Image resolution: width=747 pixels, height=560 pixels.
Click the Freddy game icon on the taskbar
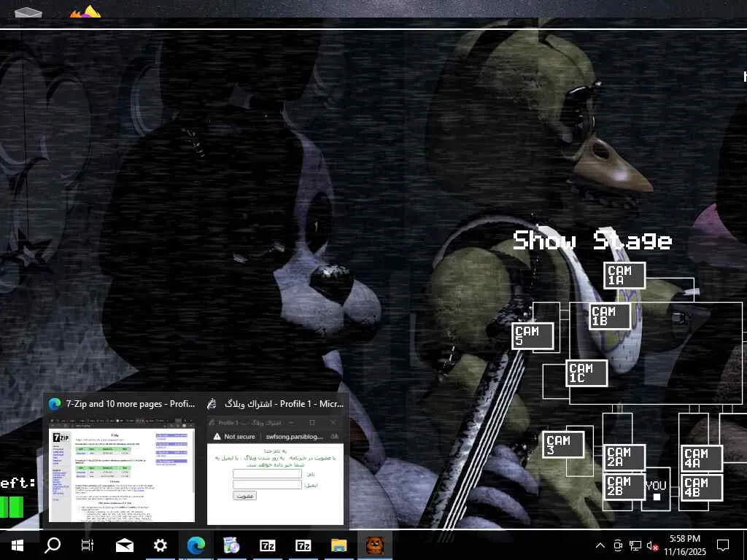(x=375, y=545)
